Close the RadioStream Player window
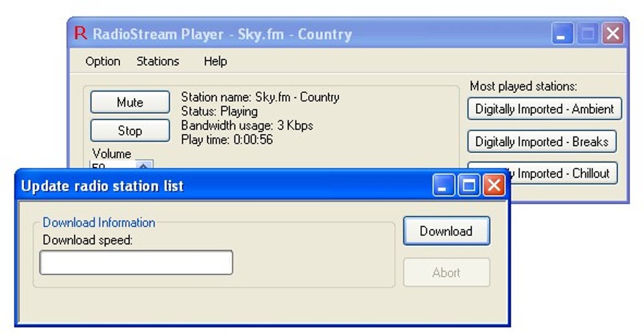This screenshot has width=644, height=335. tap(612, 33)
